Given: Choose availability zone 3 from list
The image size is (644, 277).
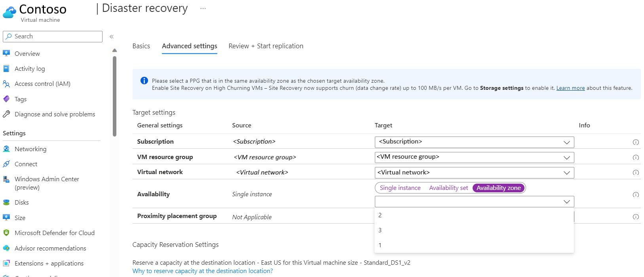Looking at the screenshot, I should click(x=380, y=230).
